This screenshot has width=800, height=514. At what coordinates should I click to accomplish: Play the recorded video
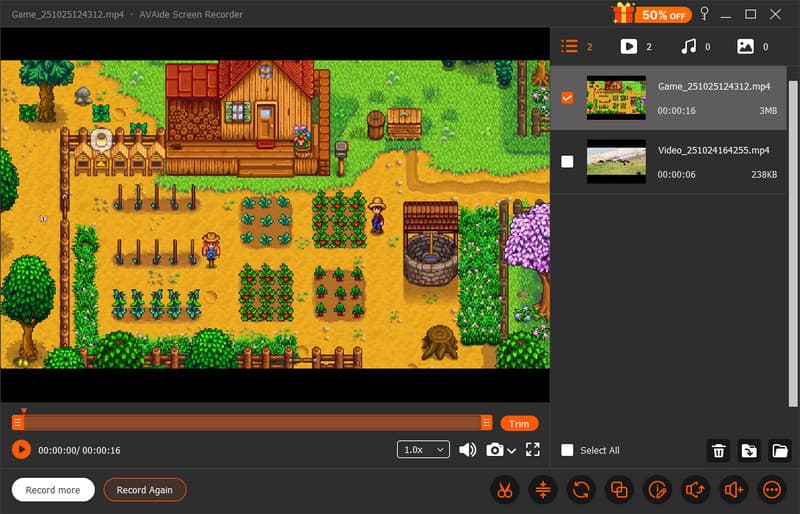point(21,450)
